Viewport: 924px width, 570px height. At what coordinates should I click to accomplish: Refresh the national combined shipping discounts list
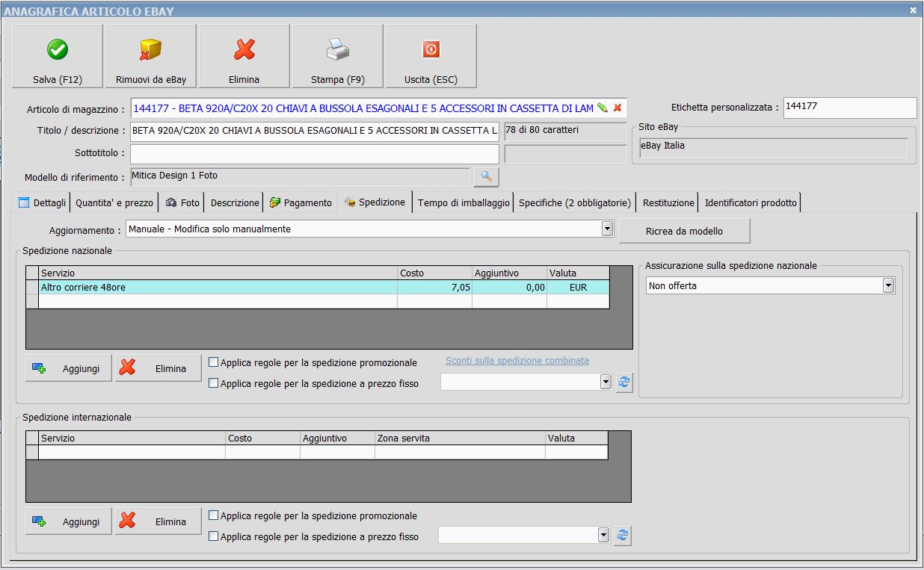(624, 382)
